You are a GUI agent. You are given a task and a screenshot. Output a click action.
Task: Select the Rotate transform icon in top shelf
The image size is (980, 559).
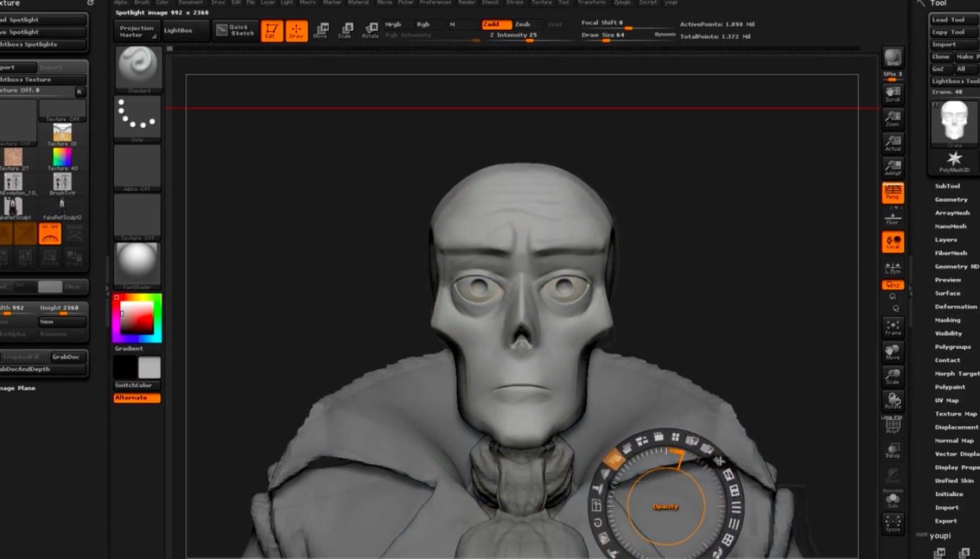coord(371,30)
